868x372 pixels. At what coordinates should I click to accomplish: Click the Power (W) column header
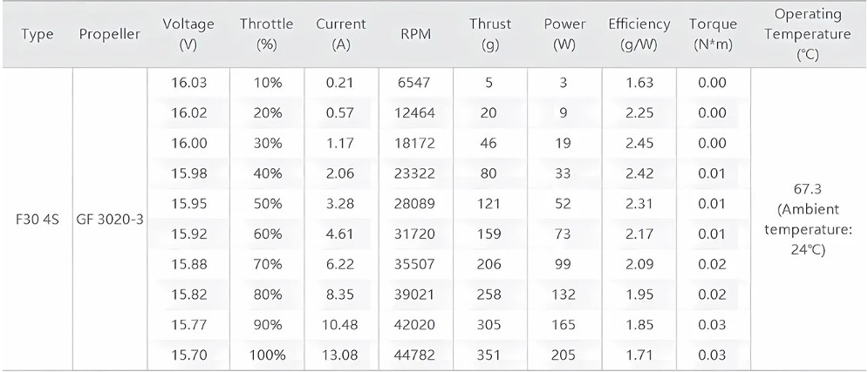[x=564, y=34]
